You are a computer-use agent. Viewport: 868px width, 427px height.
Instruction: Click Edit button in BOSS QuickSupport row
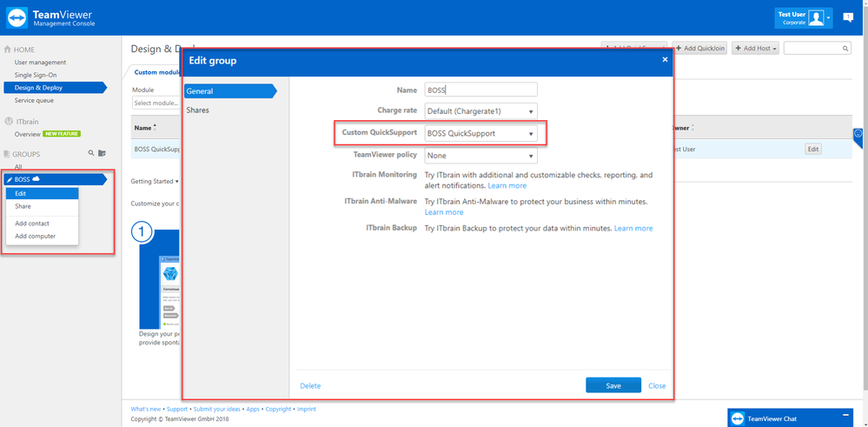click(x=812, y=149)
